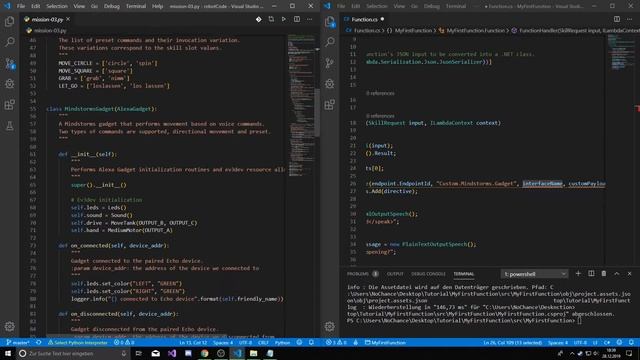Open Extensions view in left VS Code window
Screen dimensions: 640x360
click(x=9, y=104)
